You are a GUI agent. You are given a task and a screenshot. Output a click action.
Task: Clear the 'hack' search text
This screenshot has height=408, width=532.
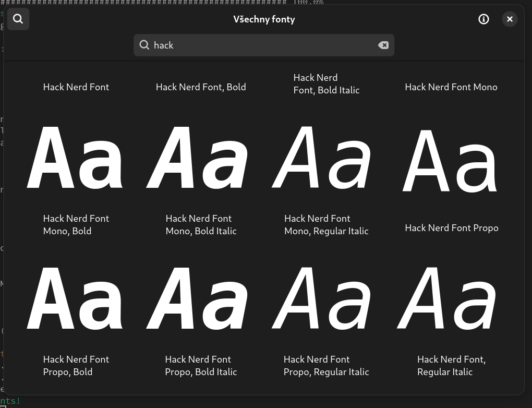pos(383,45)
